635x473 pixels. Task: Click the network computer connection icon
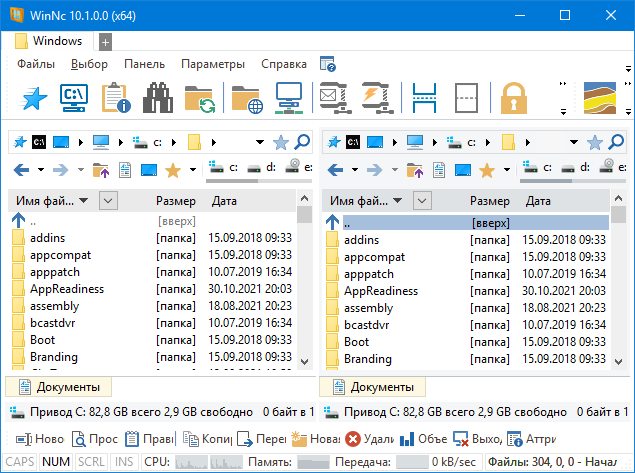pos(289,98)
